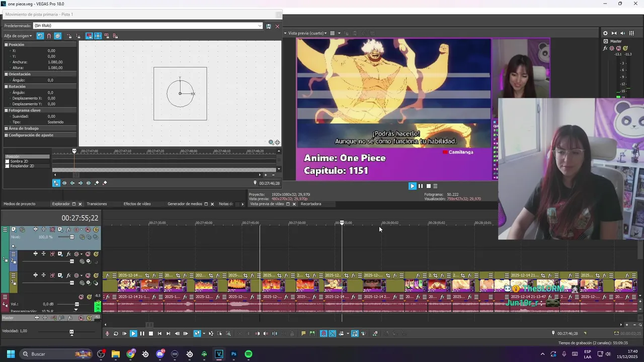
Task: Toggle loop playback in transport bar
Action: click(x=116, y=333)
